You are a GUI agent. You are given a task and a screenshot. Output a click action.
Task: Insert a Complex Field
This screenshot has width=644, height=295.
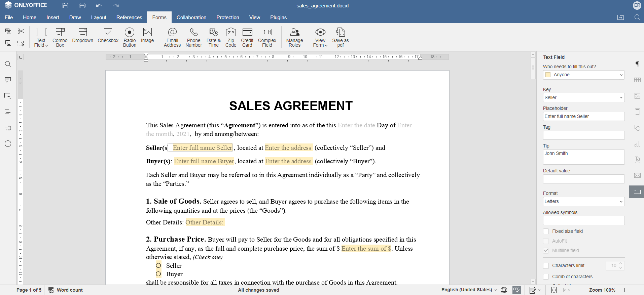click(x=267, y=37)
